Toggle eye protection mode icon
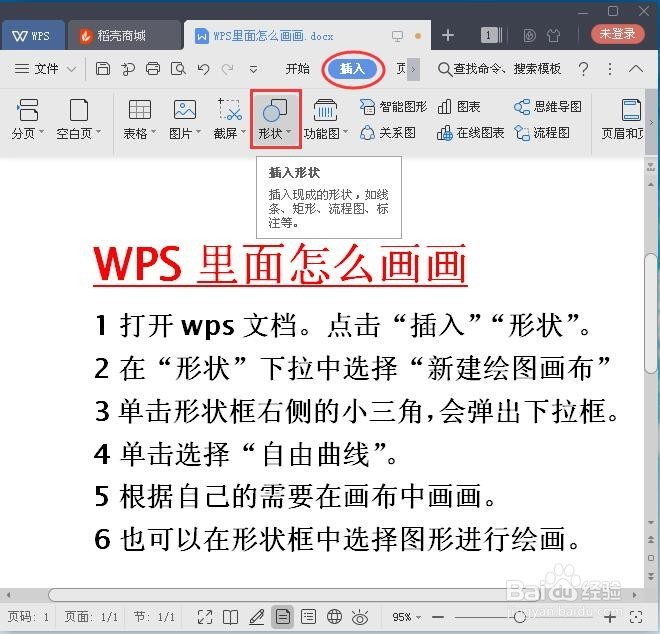 (360, 618)
